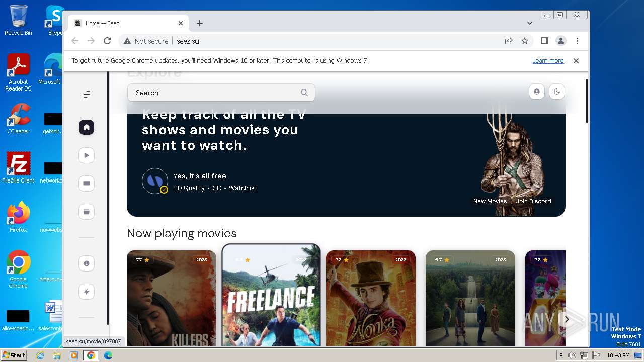Open Windows Media Player from taskbar
This screenshot has width=644, height=362.
click(x=74, y=355)
